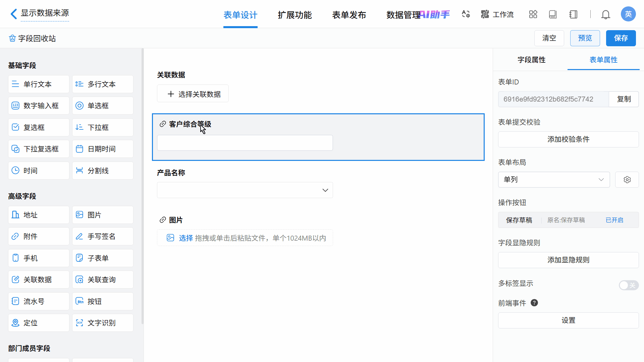Viewport: 644px width, 362px height.
Task: Click the back arrow icon
Action: point(13,14)
